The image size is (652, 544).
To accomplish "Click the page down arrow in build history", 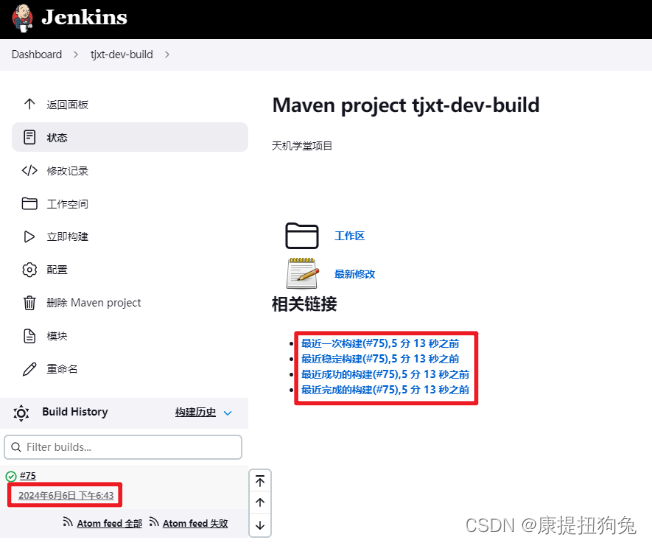I will (260, 525).
